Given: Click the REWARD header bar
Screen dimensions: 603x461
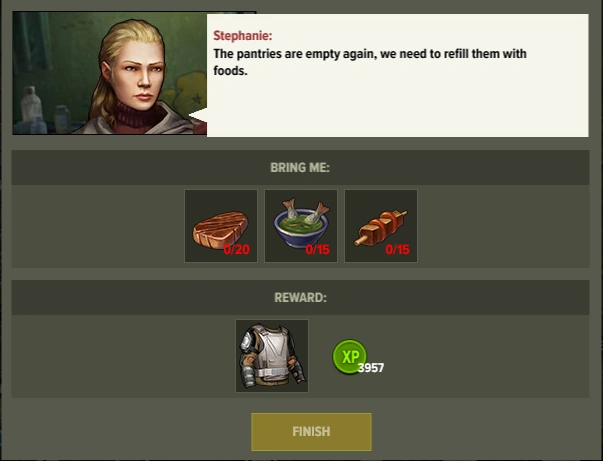Looking at the screenshot, I should (x=300, y=298).
